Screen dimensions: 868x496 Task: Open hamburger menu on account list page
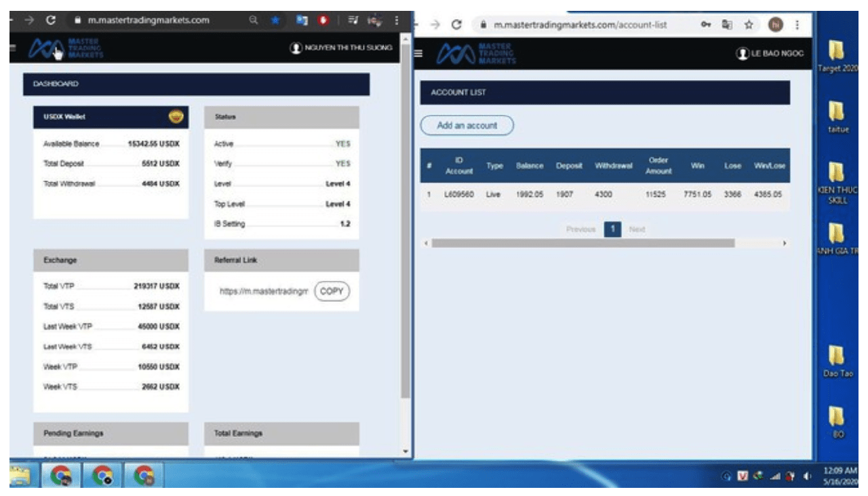pyautogui.click(x=419, y=54)
